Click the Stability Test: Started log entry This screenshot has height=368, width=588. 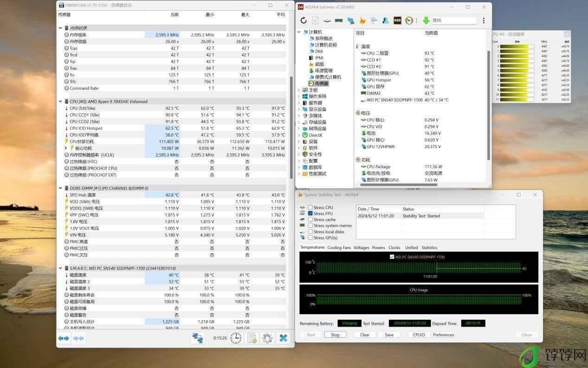point(420,216)
